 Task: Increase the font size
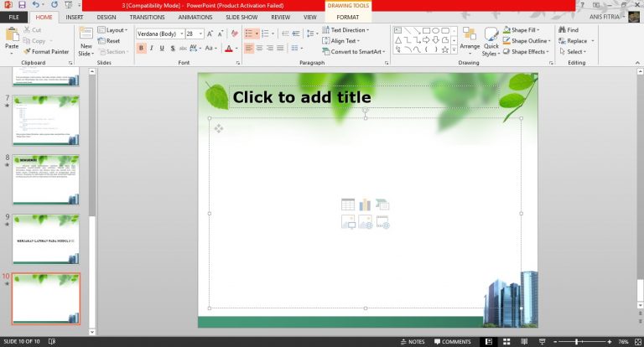click(x=210, y=34)
